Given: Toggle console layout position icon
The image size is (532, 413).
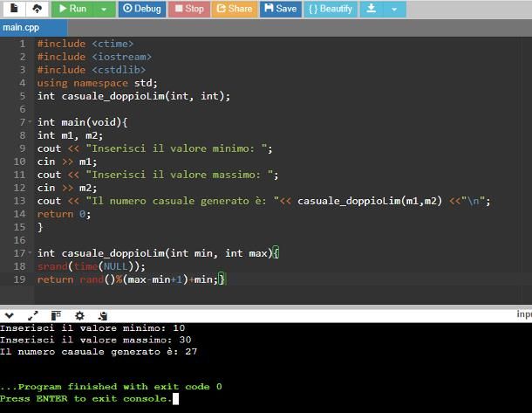Looking at the screenshot, I should [56, 315].
